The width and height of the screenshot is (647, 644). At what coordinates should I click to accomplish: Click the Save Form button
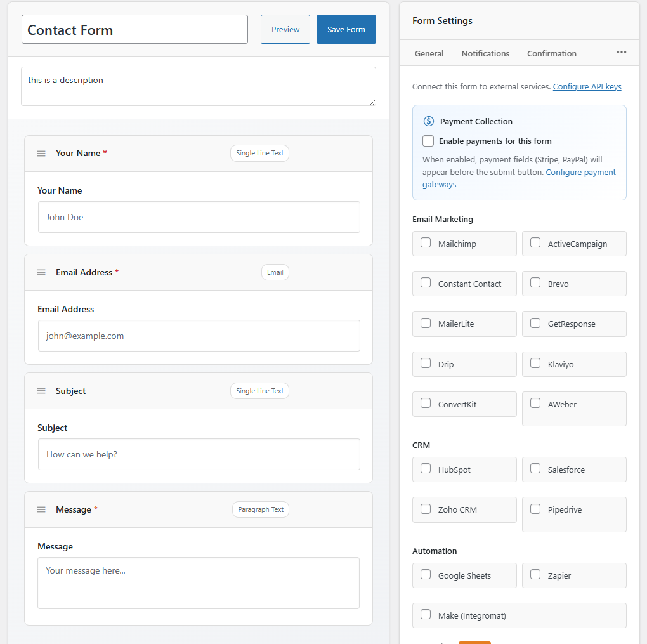[346, 29]
